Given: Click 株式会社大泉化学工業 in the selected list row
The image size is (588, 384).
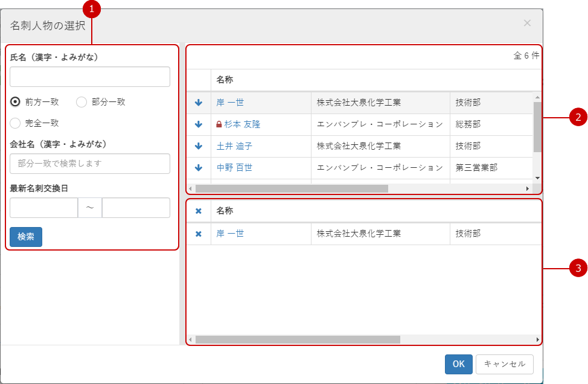Looking at the screenshot, I should coord(359,234).
